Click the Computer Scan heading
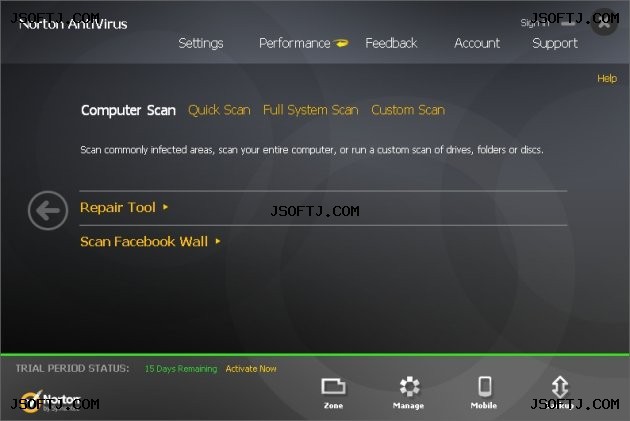Image resolution: width=630 pixels, height=421 pixels. pyautogui.click(x=128, y=110)
